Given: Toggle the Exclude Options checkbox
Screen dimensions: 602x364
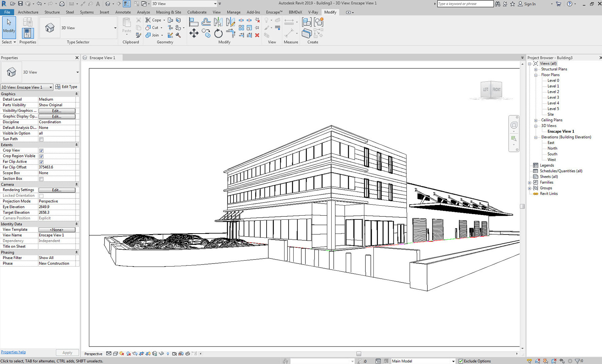Looking at the screenshot, I should [x=461, y=361].
